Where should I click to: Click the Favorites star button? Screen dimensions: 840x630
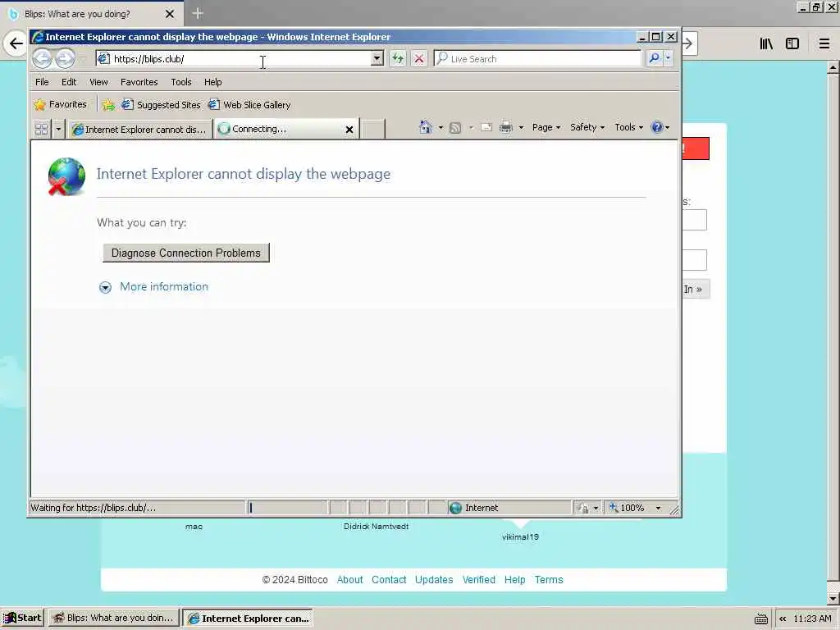(60, 104)
